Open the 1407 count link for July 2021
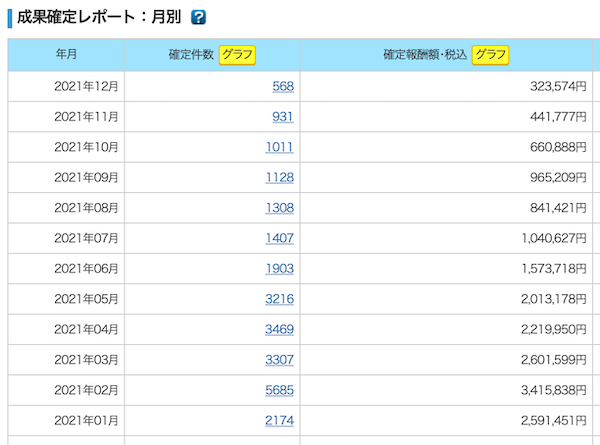 (280, 238)
